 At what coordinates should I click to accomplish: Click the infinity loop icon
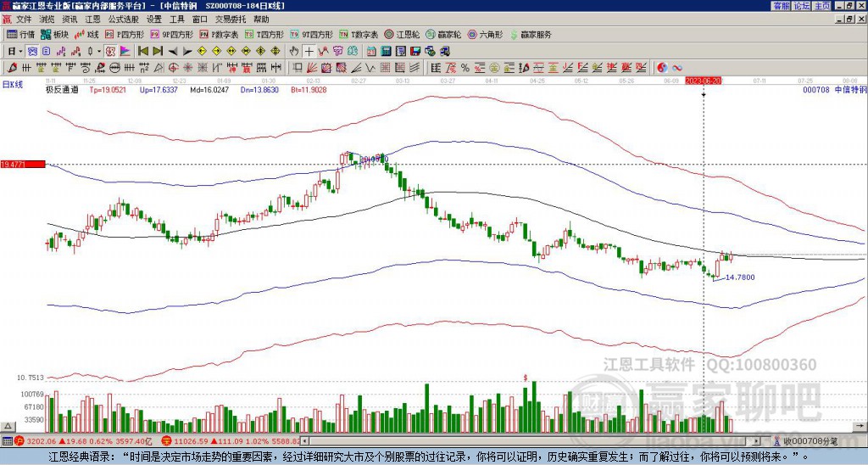coord(677,68)
